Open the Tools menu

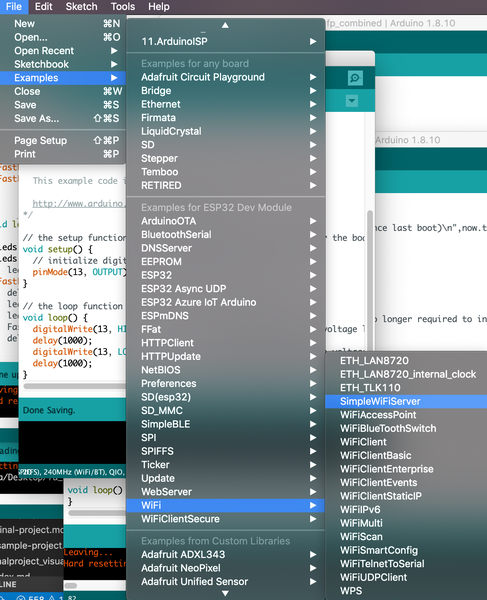(x=122, y=7)
